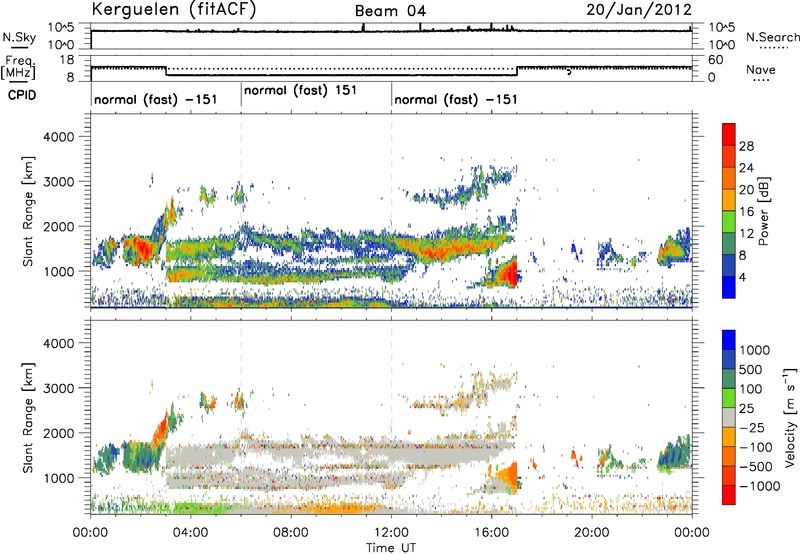This screenshot has height=554, width=800.
Task: Click the "12:00" time axis label
Action: pos(391,533)
